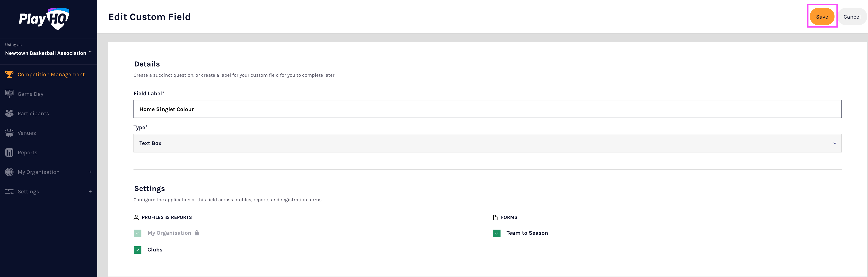Click the My Organisation globe icon
The width and height of the screenshot is (868, 277).
coord(9,172)
